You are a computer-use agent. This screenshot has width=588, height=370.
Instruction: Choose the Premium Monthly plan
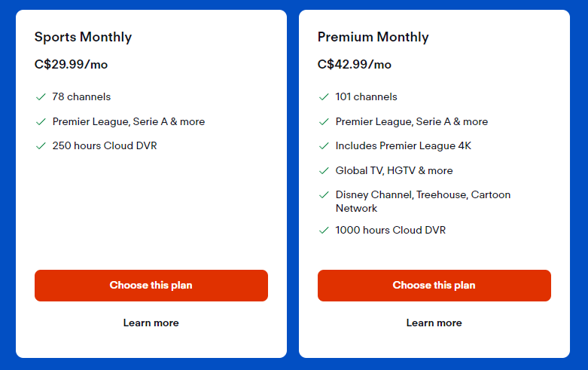[434, 286]
